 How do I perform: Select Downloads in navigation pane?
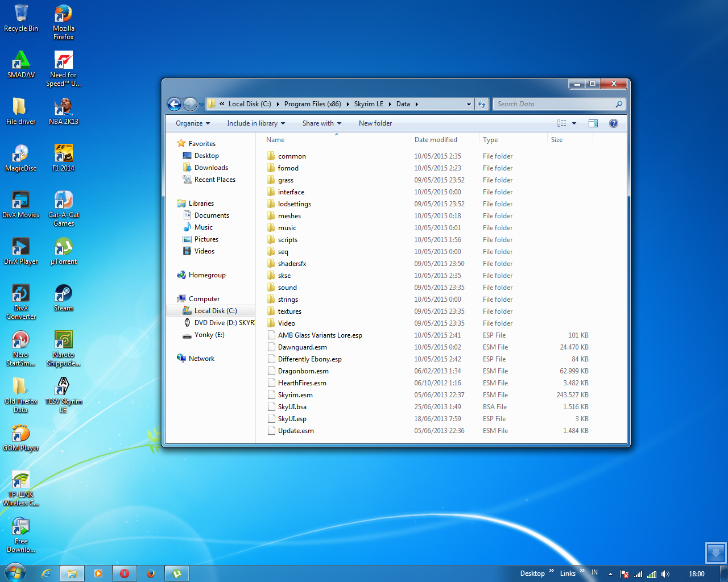click(211, 168)
